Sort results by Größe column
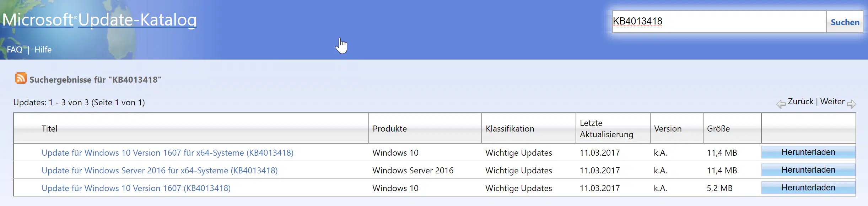Viewport: 868px width, 206px height. (x=718, y=129)
